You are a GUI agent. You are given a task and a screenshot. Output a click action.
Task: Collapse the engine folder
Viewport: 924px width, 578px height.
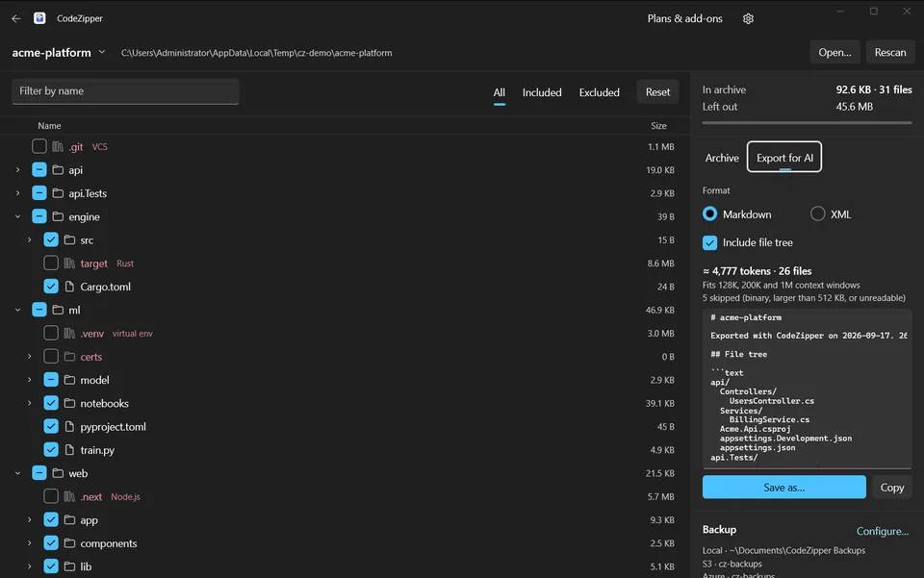pos(17,216)
